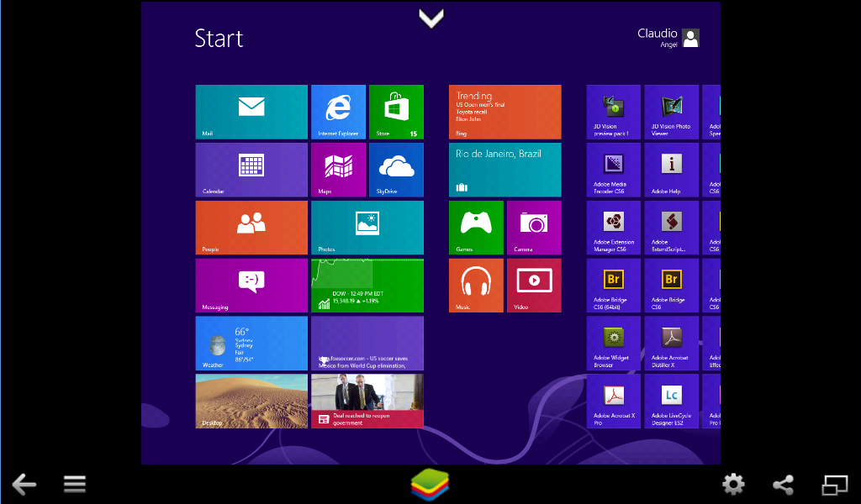
Task: Open the Adobe Help tile
Action: 672,170
